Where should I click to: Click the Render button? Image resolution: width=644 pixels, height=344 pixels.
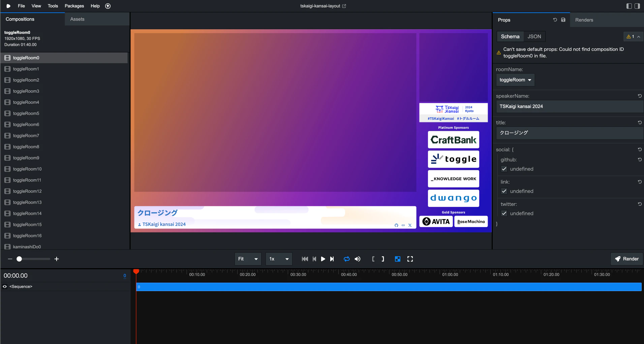tap(627, 259)
